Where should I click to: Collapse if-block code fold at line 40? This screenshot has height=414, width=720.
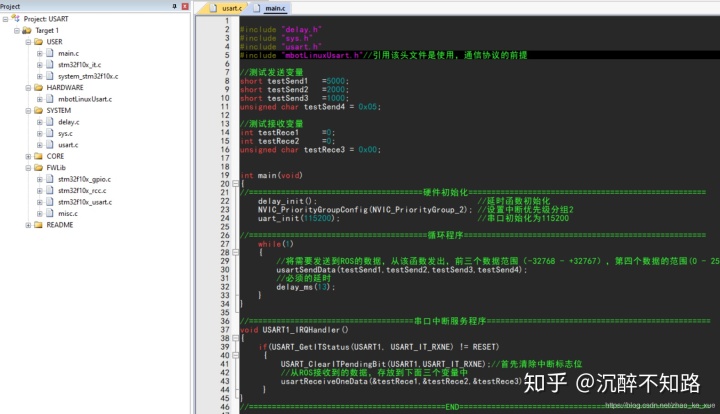235,355
